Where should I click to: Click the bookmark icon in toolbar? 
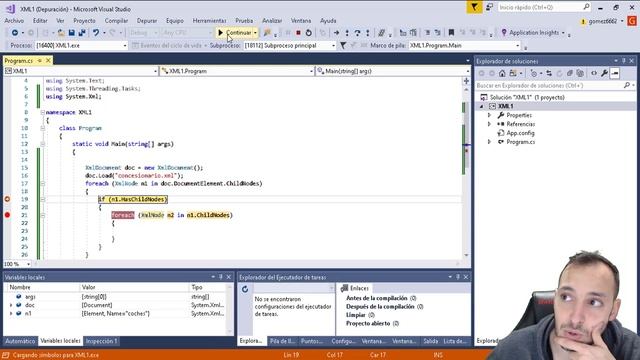451,33
